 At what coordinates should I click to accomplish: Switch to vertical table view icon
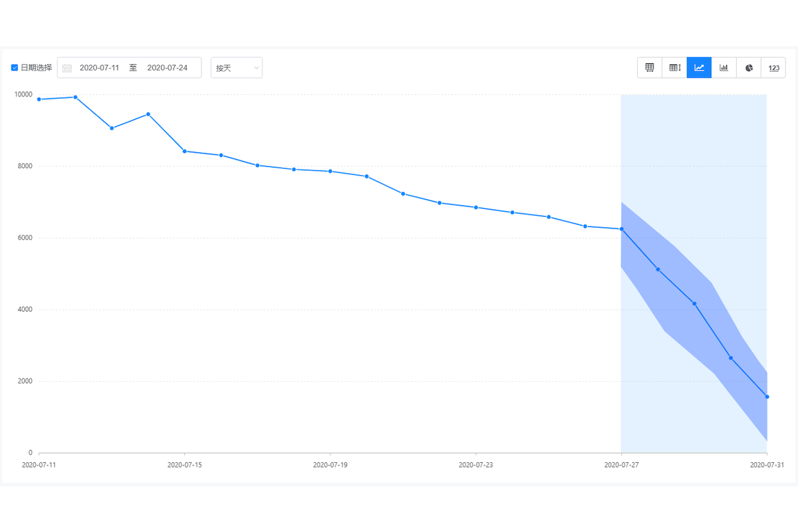click(674, 68)
